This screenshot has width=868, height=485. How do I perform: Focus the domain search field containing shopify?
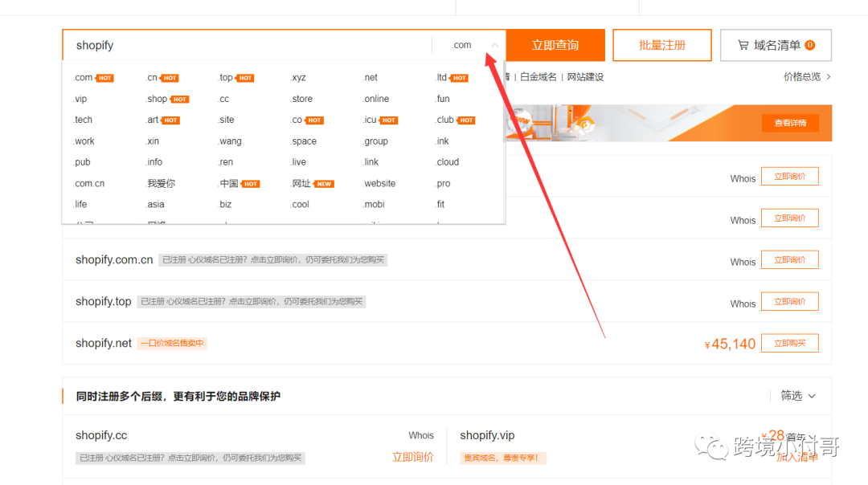[x=247, y=45]
